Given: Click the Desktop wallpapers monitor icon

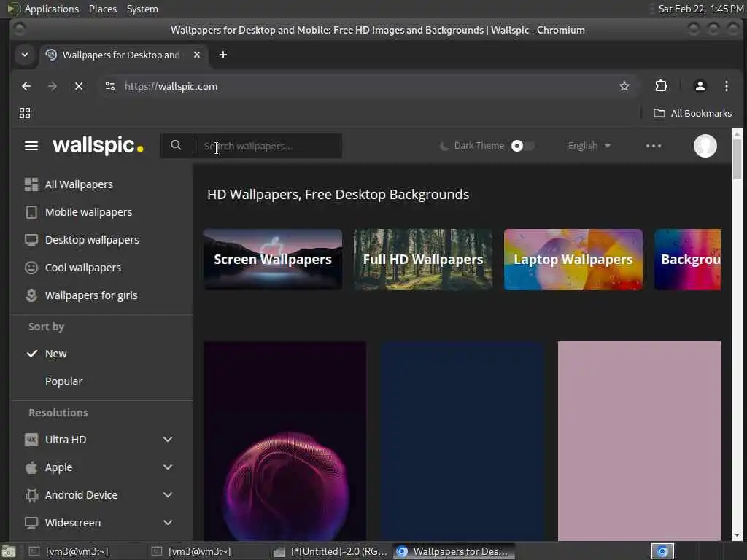Looking at the screenshot, I should [31, 239].
